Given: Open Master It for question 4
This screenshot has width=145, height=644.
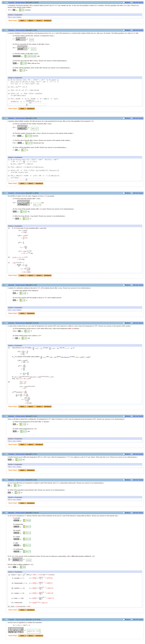Looking at the screenshot, I should 39,275.
